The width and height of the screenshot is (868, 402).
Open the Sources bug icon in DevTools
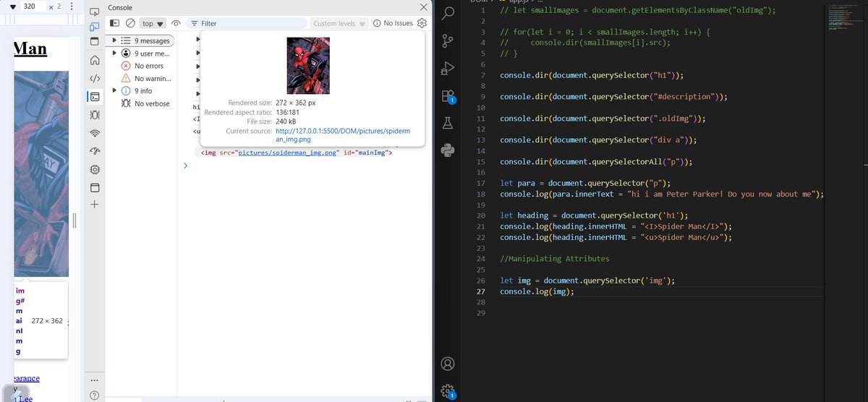coord(95,115)
